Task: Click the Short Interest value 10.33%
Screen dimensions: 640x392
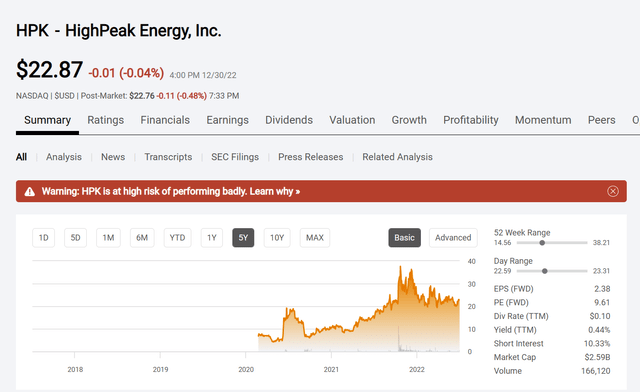Action: click(x=597, y=343)
